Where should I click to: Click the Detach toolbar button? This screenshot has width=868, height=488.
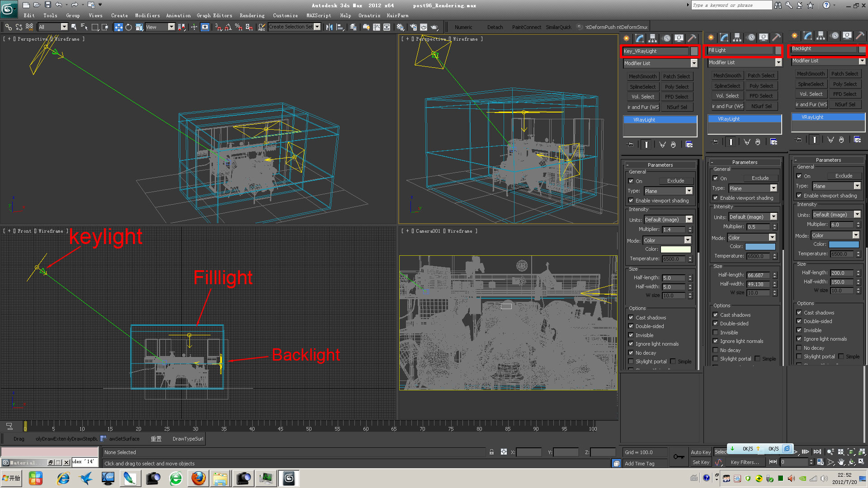[x=495, y=27]
